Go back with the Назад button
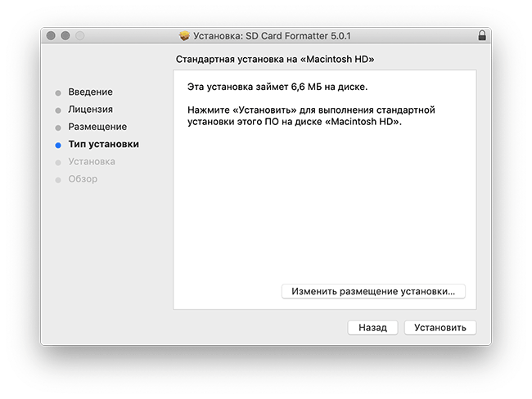This screenshot has width=532, height=399. [x=372, y=328]
